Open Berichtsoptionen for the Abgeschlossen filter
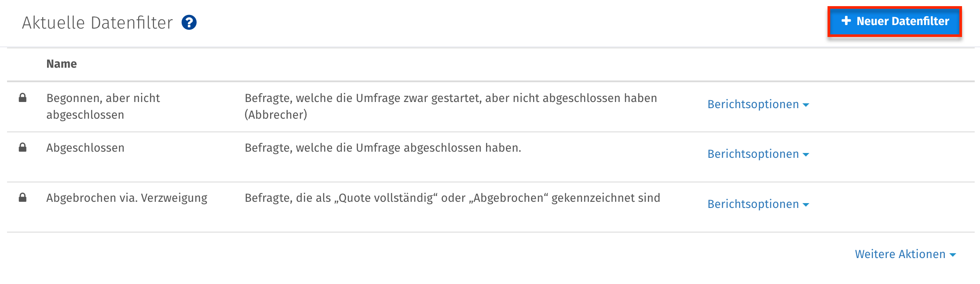 click(757, 154)
